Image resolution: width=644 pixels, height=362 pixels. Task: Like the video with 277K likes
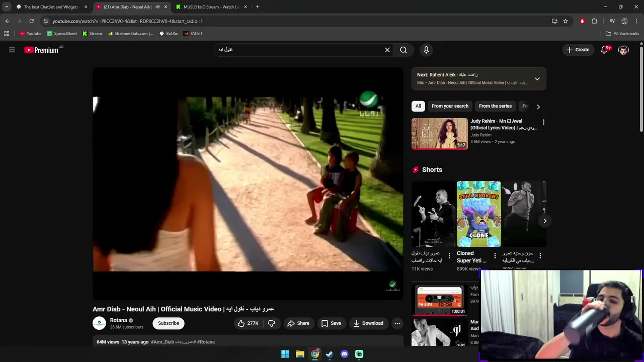[x=248, y=323]
